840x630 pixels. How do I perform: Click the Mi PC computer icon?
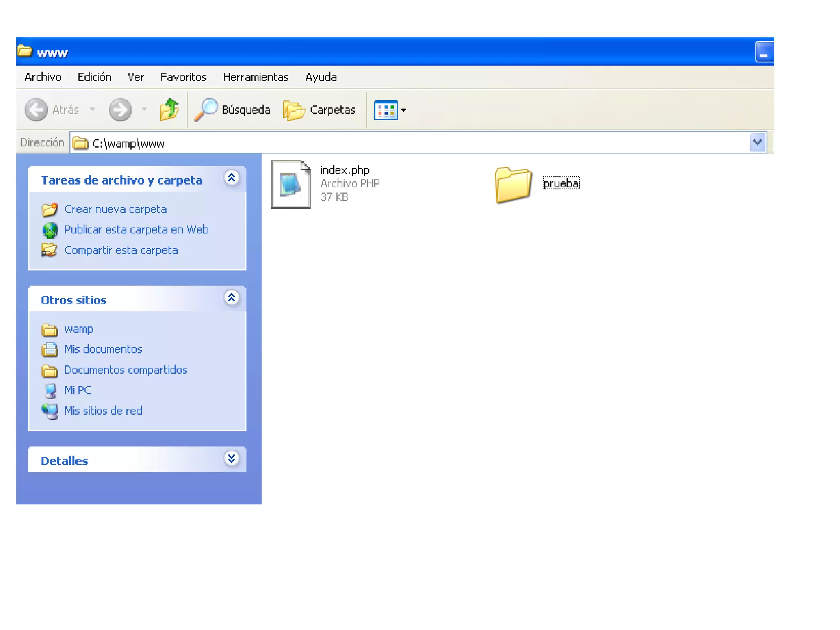point(50,390)
